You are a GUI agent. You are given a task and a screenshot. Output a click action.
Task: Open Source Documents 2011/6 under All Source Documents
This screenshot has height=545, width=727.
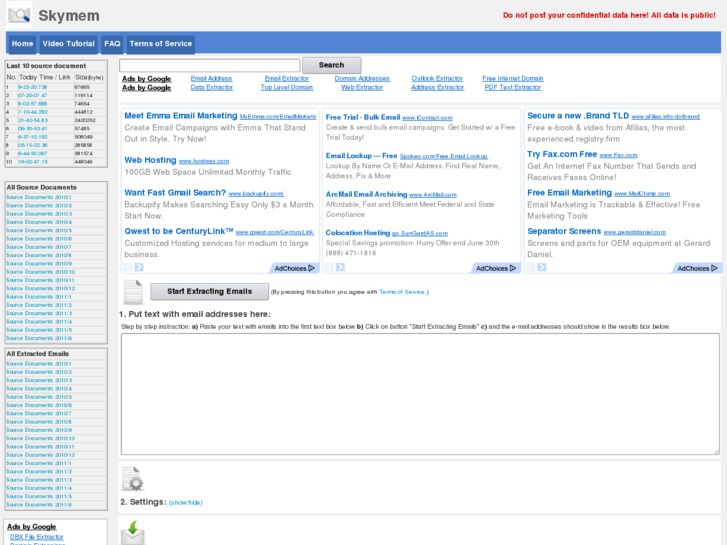[x=39, y=338]
